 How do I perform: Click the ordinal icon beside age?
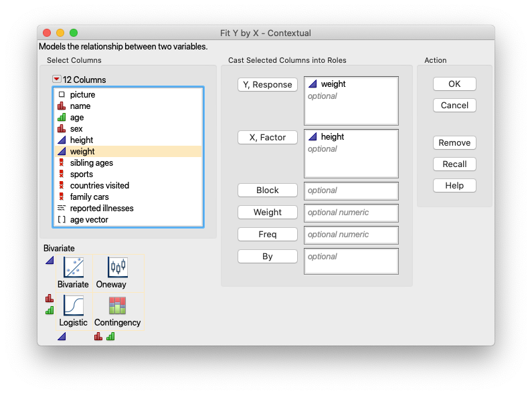[62, 117]
